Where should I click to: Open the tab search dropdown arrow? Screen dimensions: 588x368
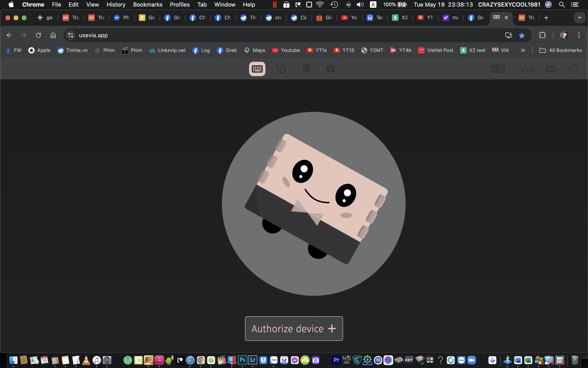click(579, 18)
